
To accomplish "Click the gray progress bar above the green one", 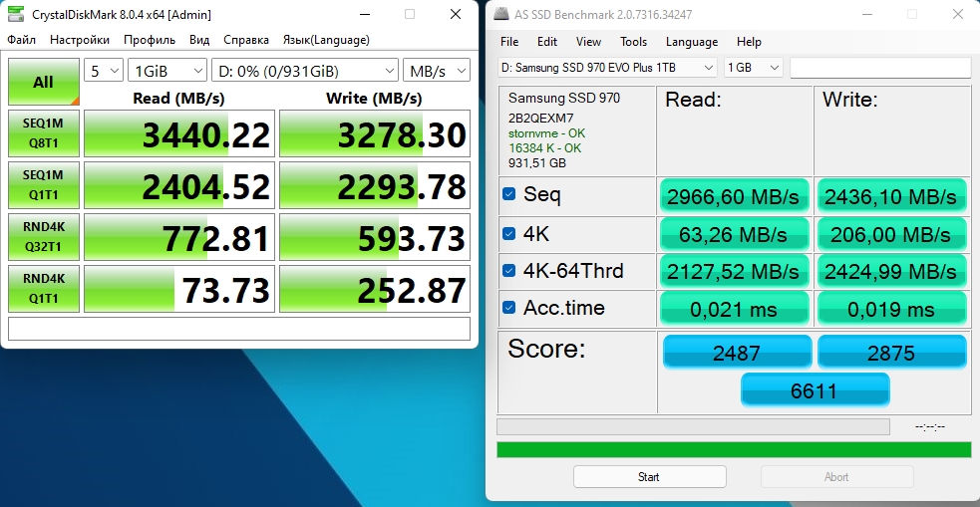I will coord(693,427).
